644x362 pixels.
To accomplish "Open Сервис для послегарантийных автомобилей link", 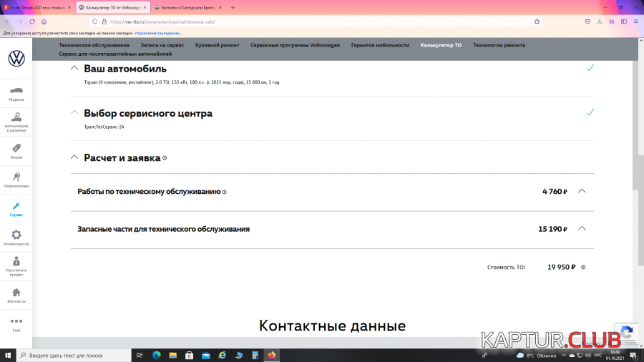I will coord(115,54).
